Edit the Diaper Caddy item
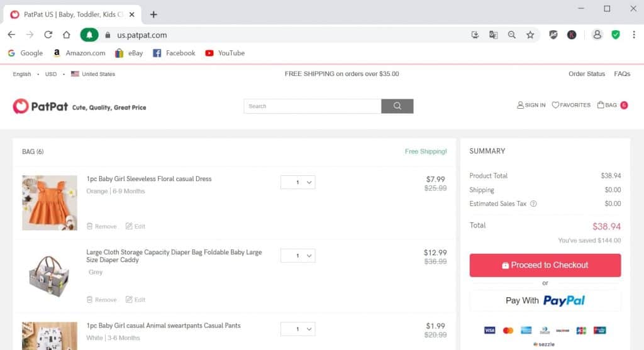This screenshot has width=644, height=350. [135, 300]
